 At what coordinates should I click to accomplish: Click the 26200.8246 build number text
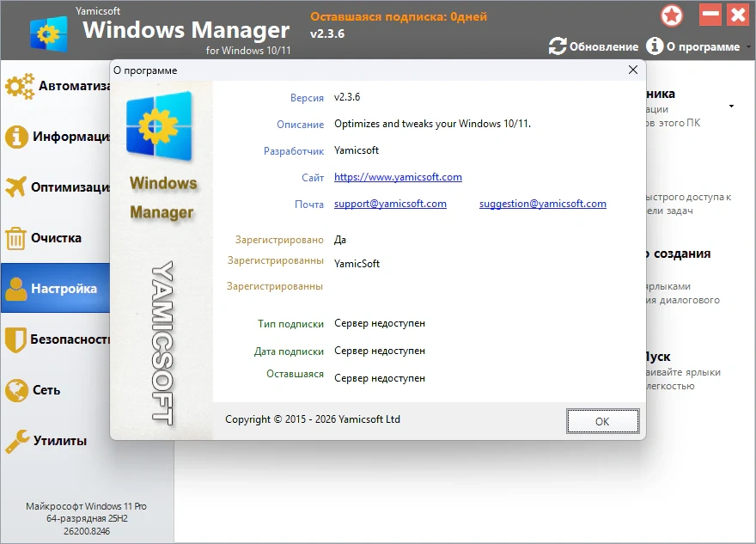click(x=87, y=531)
